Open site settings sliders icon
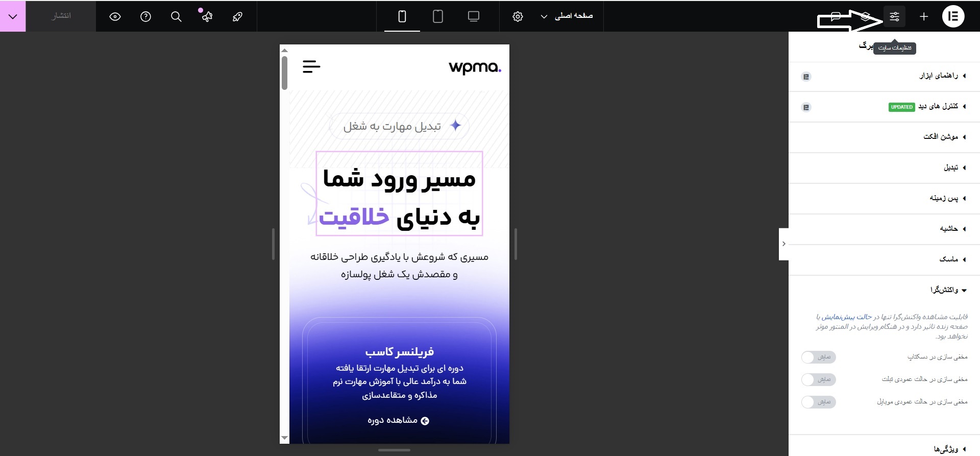The width and height of the screenshot is (980, 456). click(894, 16)
